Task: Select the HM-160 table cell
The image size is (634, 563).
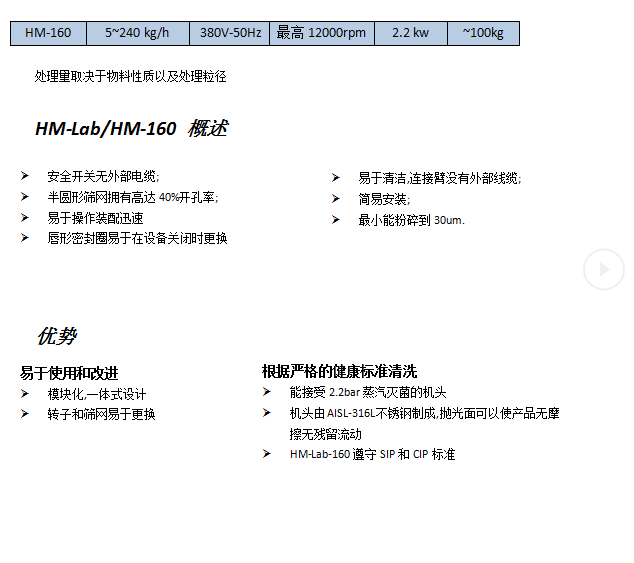Action: tap(48, 33)
